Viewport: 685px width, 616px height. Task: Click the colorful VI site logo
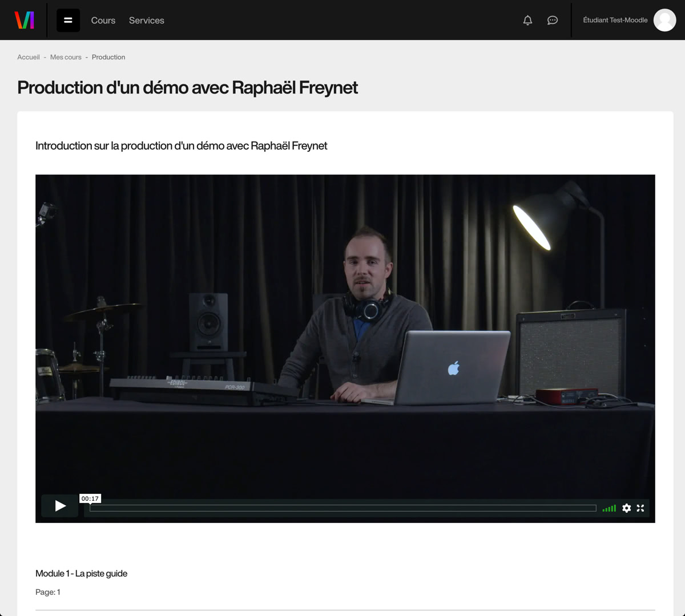click(x=24, y=20)
